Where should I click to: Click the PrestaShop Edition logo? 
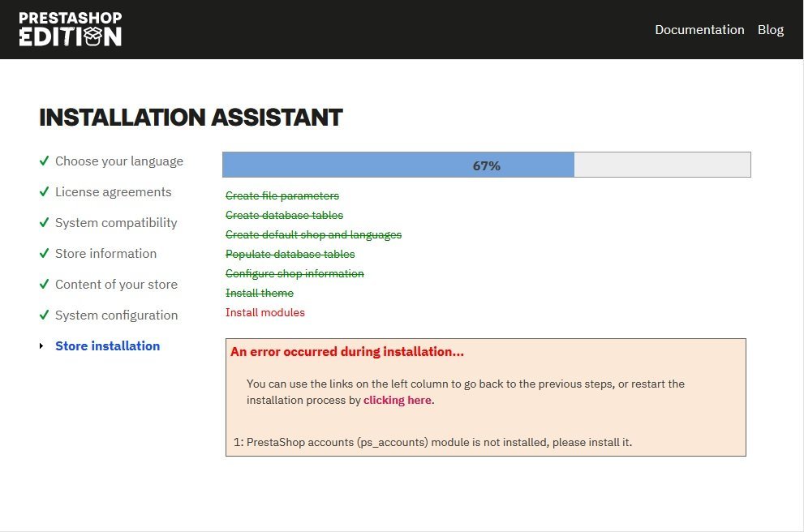tap(71, 29)
